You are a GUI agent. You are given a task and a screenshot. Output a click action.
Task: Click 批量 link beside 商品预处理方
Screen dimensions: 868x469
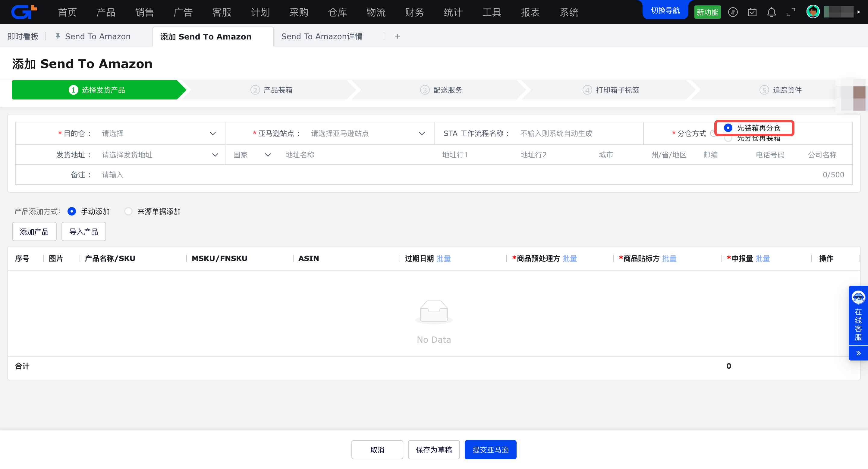point(570,258)
